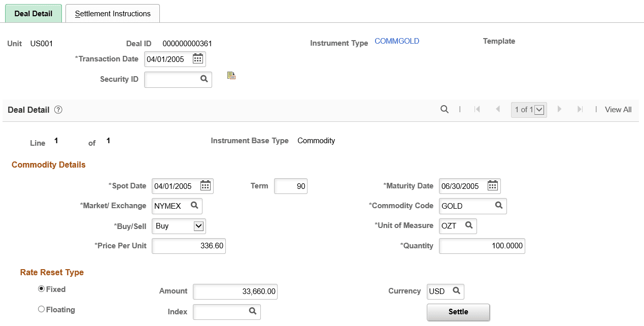The width and height of the screenshot is (644, 326).
Task: Click the Security ID lookup magnifier
Action: click(204, 79)
